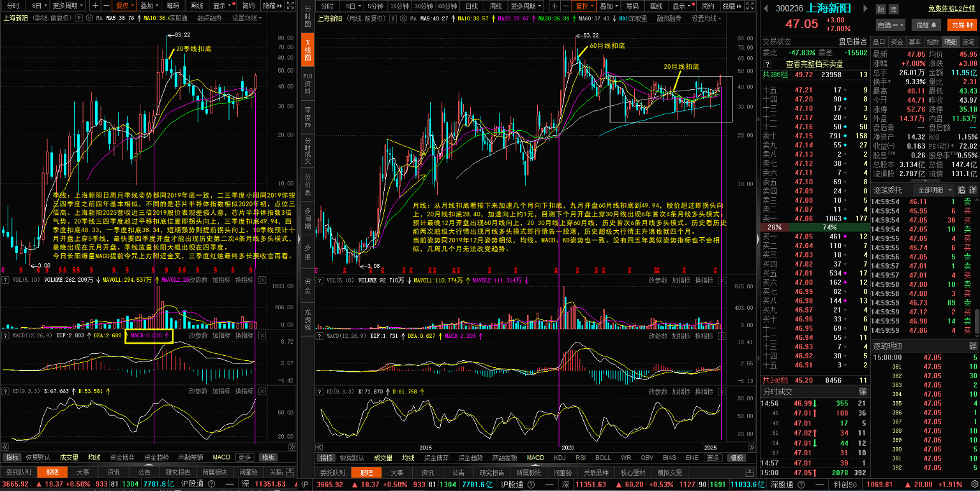This screenshot has height=491, width=980.
Task: Open 多周期 in vertical sidebar
Action: (308, 219)
